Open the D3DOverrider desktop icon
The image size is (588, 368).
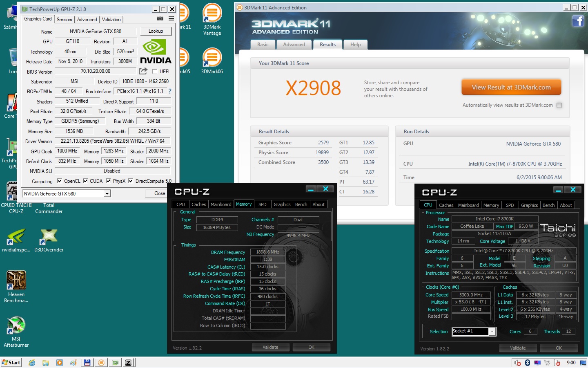(x=49, y=240)
